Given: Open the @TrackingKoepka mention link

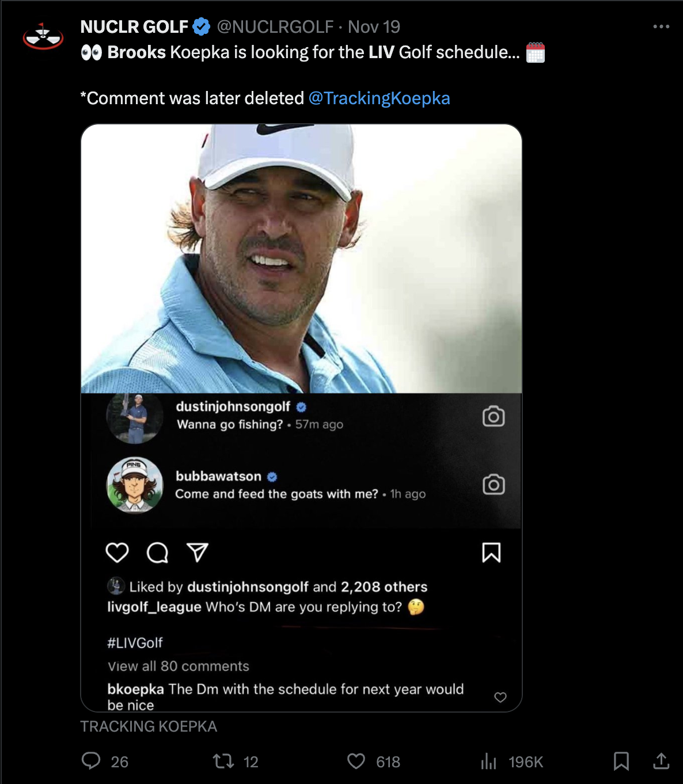Looking at the screenshot, I should click(x=379, y=98).
